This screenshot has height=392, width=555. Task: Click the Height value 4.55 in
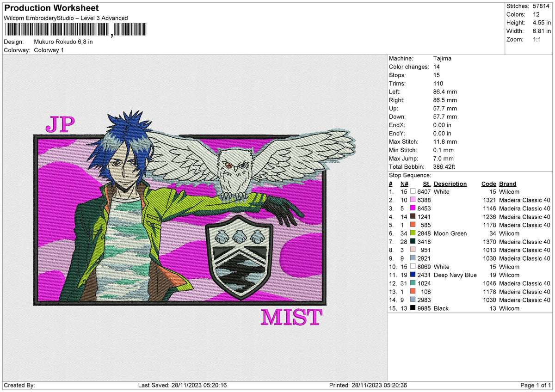tap(542, 23)
